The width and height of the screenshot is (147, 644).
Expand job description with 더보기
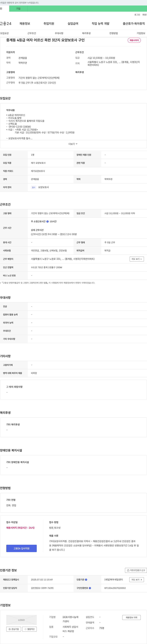click(73, 144)
